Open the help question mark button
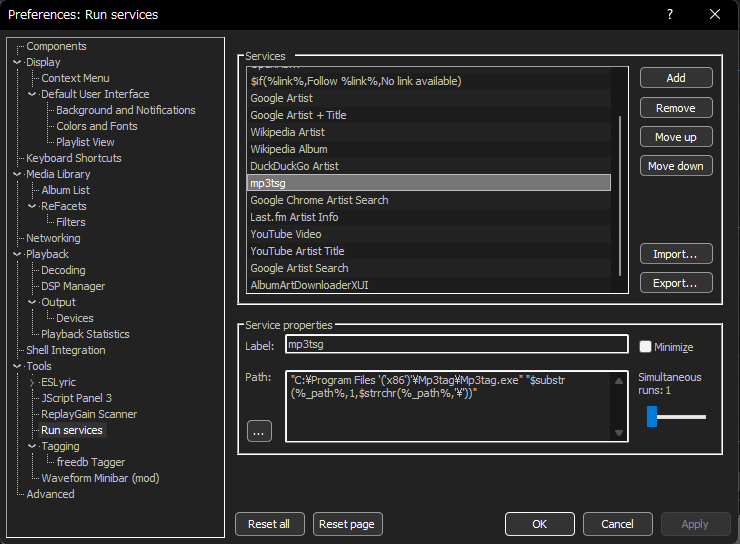 670,14
